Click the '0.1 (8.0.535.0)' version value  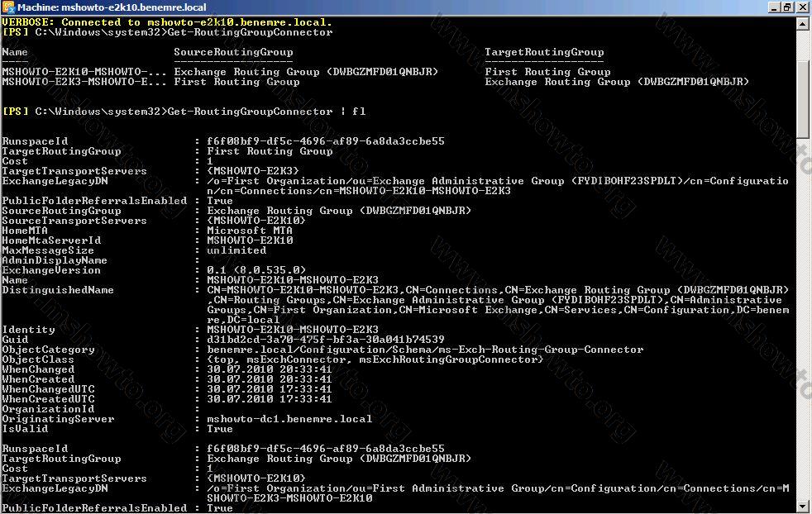click(256, 270)
